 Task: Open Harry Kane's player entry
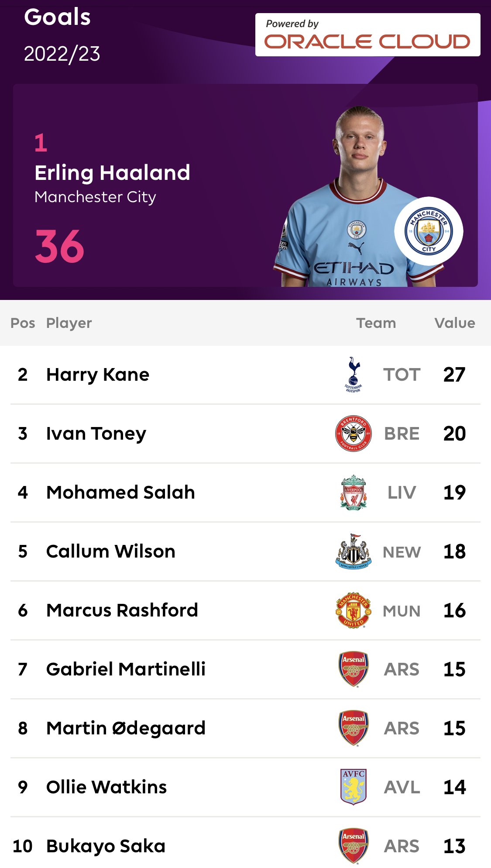tap(98, 375)
